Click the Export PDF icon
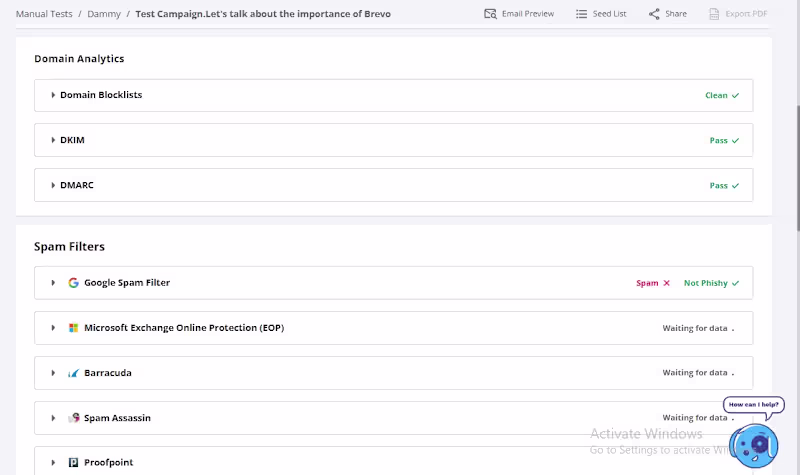800x475 pixels. (x=714, y=14)
